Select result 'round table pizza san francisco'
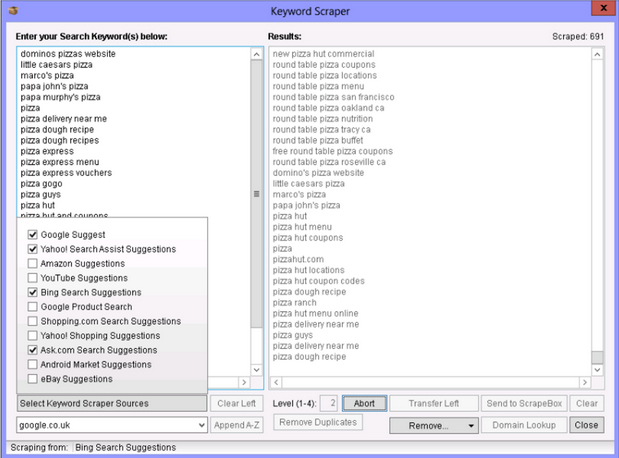Screen dimensions: 619x458 click(x=333, y=97)
